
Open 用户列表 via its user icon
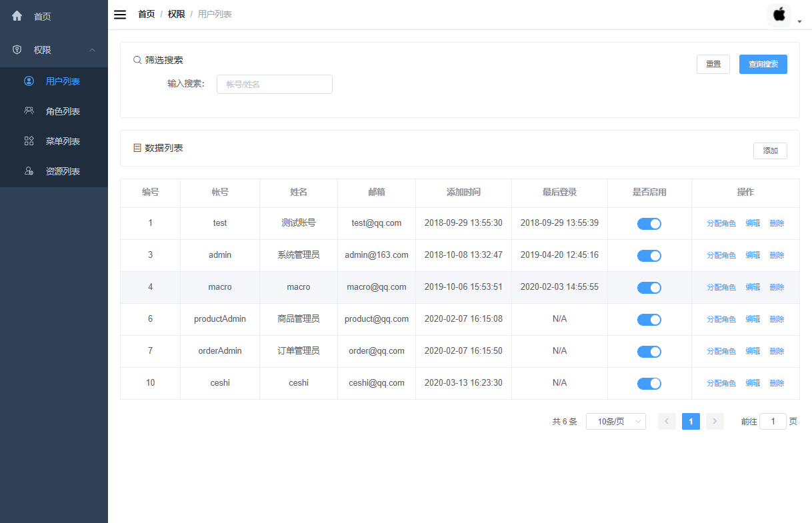coord(28,80)
